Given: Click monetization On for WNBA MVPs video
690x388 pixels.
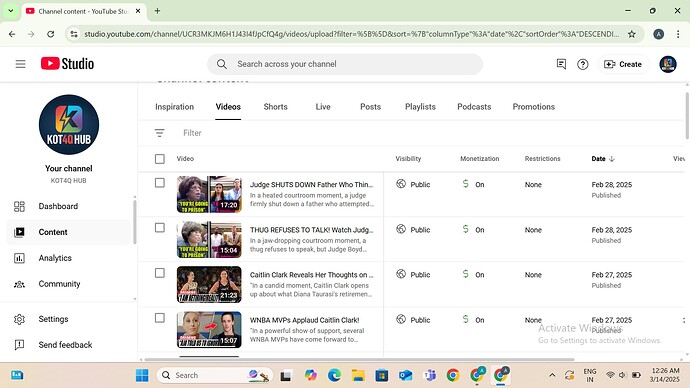Looking at the screenshot, I should pyautogui.click(x=473, y=320).
